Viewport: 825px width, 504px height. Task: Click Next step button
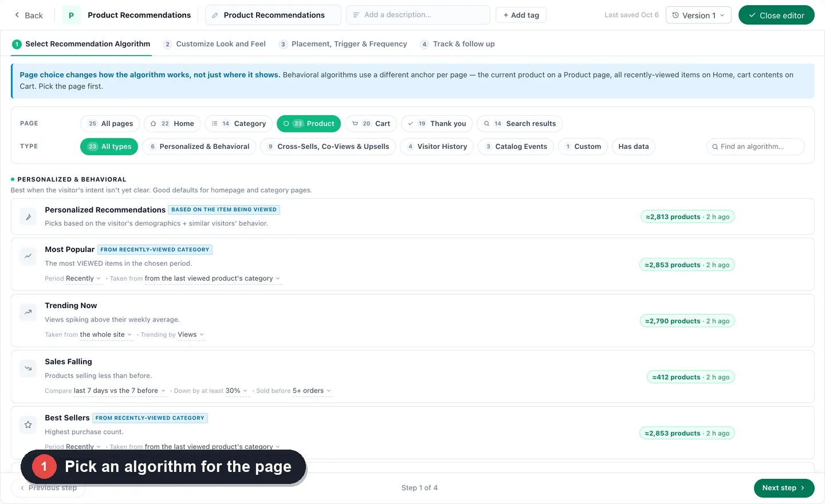[x=784, y=488]
